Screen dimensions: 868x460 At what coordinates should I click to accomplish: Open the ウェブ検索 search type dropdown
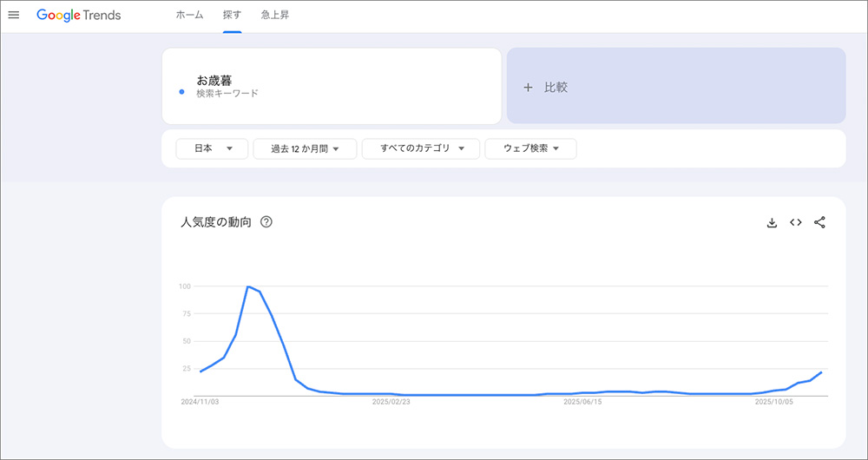[531, 149]
